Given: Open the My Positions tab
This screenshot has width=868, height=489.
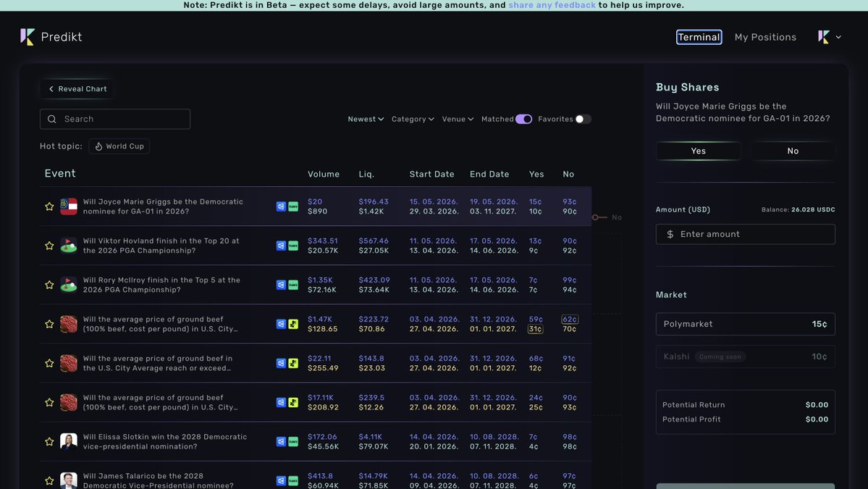Looking at the screenshot, I should pyautogui.click(x=765, y=37).
